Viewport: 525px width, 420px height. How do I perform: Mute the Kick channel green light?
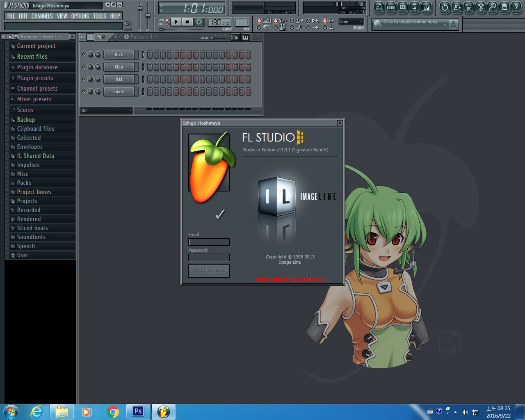pyautogui.click(x=84, y=55)
